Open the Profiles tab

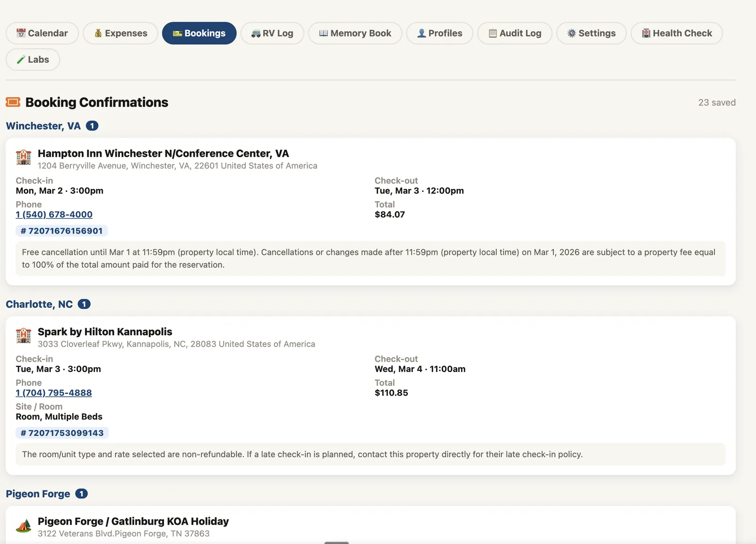[439, 33]
